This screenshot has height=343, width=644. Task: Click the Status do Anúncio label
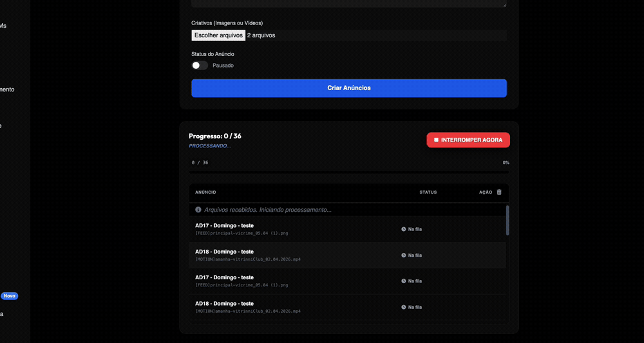(x=213, y=54)
